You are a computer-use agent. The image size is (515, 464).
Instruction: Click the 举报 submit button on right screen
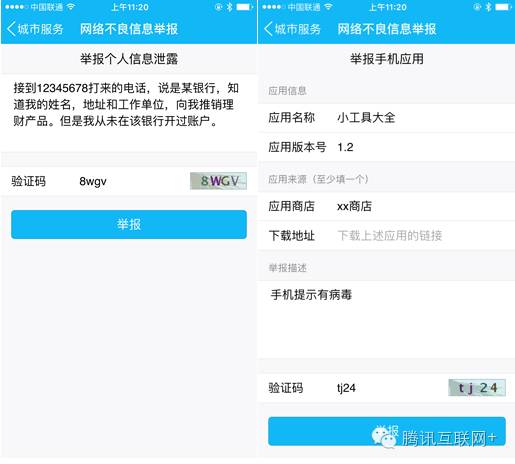coord(387,431)
